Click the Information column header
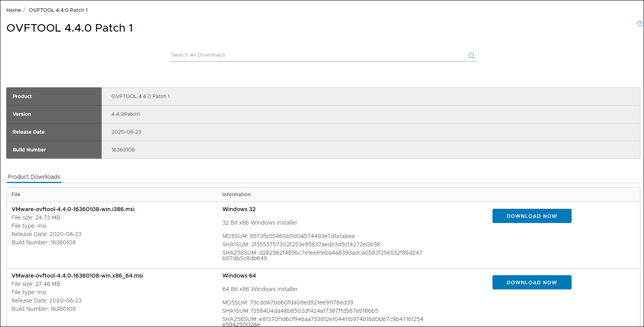The width and height of the screenshot is (644, 327). click(x=236, y=195)
